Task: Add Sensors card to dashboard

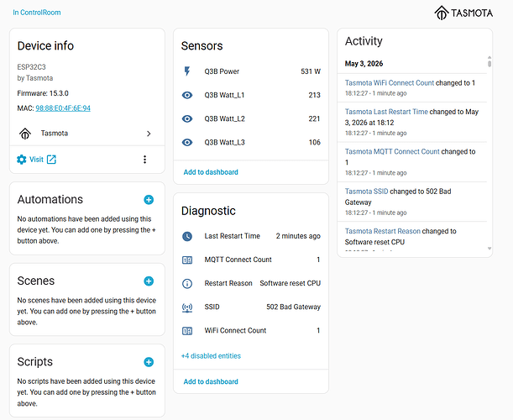Action: click(211, 172)
